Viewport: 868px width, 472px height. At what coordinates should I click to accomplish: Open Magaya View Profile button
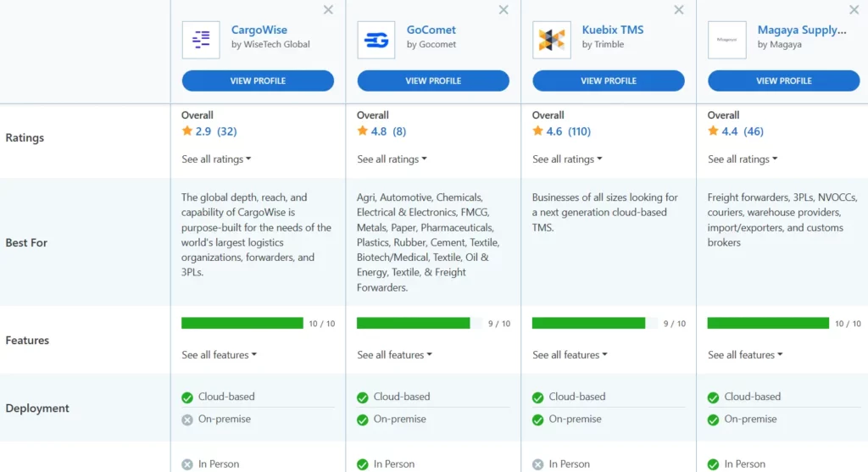pos(784,81)
